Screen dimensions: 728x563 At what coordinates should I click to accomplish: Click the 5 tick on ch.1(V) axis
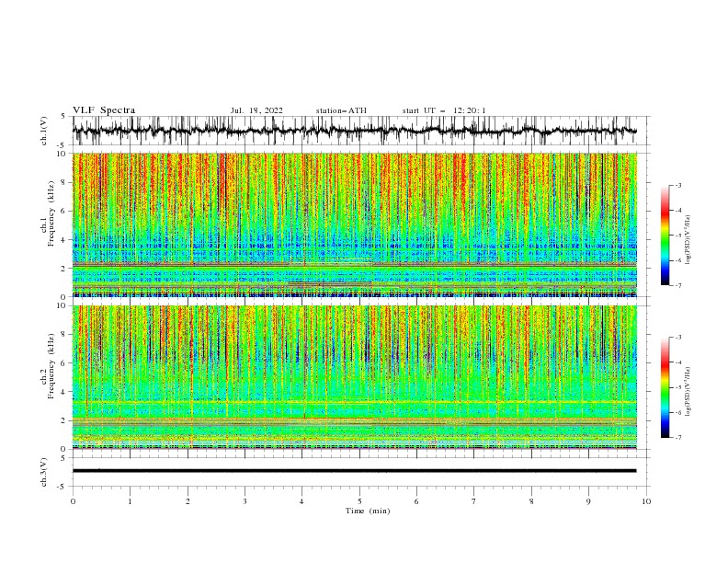[64, 117]
